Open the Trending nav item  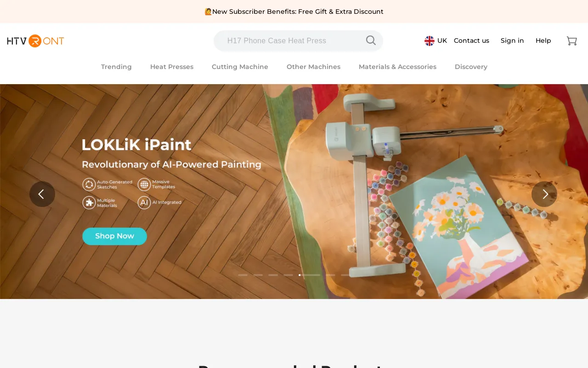[x=116, y=67]
